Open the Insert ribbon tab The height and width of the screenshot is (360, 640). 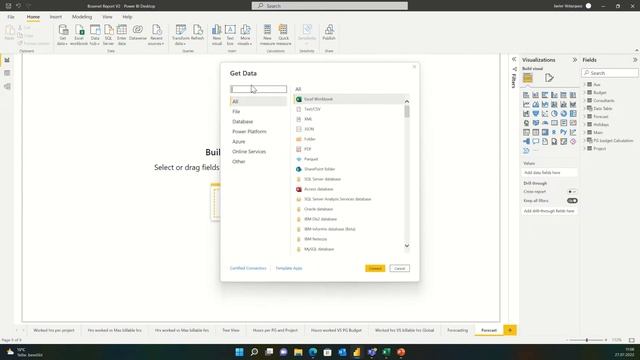56,17
